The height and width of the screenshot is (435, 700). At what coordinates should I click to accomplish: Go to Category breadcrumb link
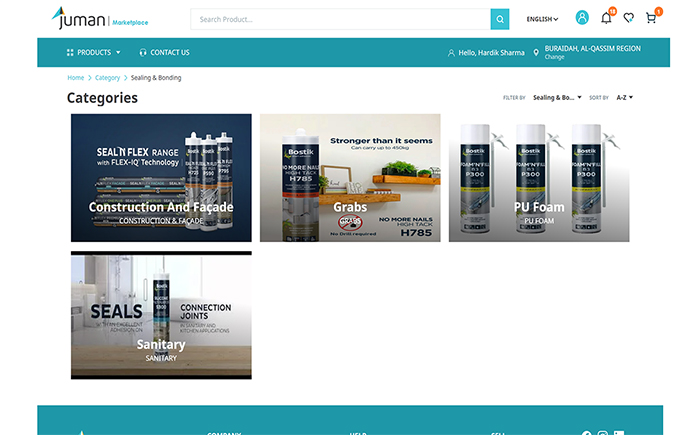coord(107,78)
